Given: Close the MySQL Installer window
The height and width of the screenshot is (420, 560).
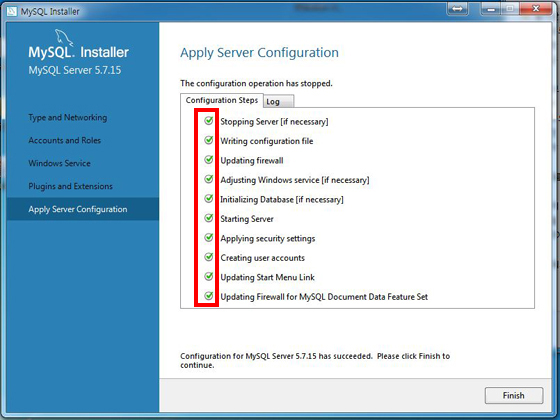Looking at the screenshot, I should pyautogui.click(x=535, y=9).
